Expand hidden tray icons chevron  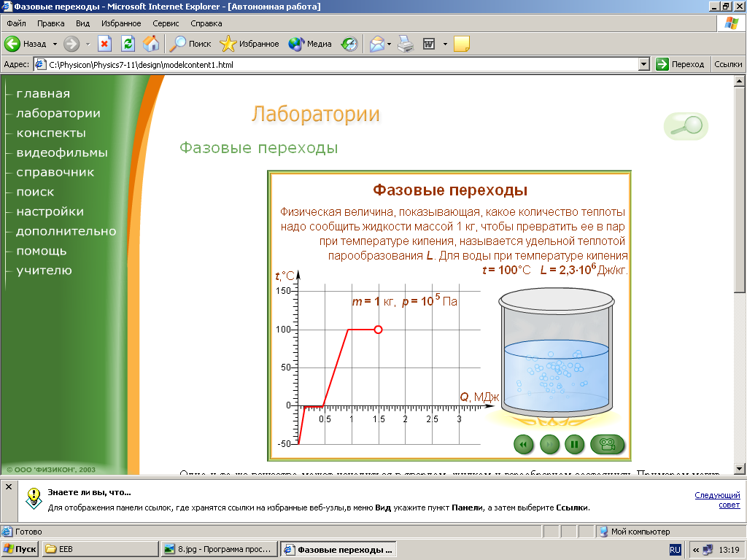696,550
